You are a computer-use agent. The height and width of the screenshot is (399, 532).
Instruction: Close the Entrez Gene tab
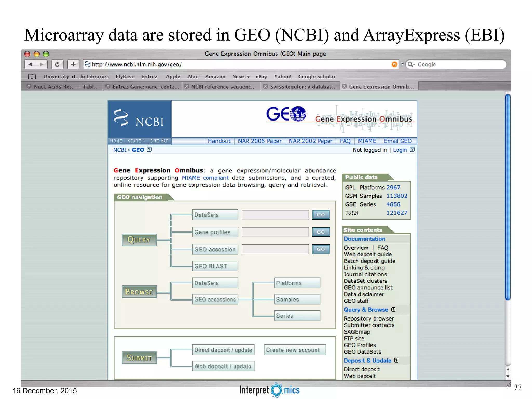click(x=108, y=87)
